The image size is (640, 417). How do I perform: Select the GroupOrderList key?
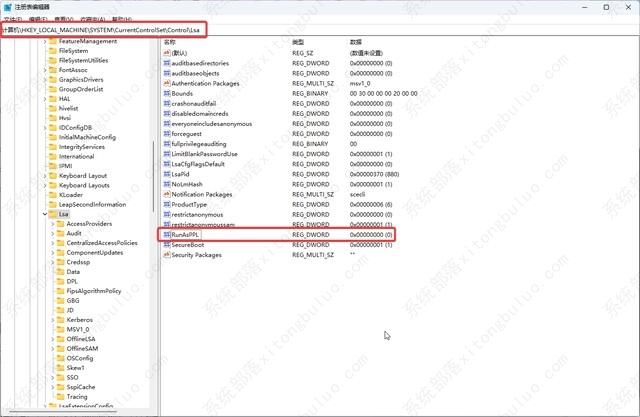81,89
